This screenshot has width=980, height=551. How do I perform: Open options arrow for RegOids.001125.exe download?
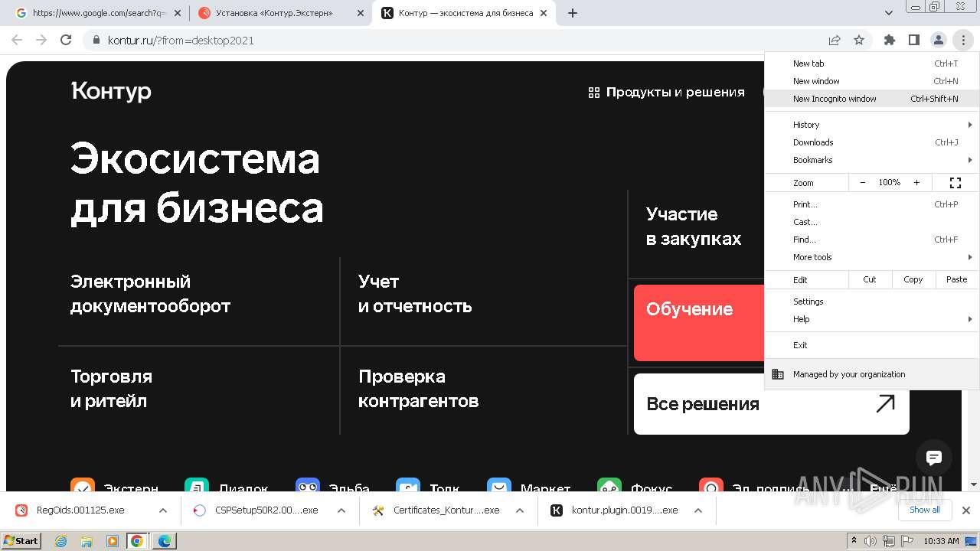point(163,510)
